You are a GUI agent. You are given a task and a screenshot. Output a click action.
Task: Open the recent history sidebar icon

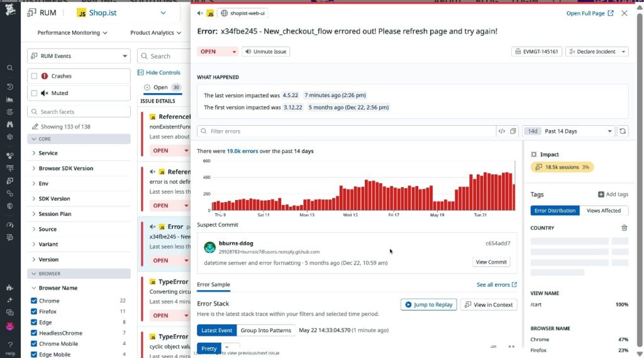click(x=10, y=87)
